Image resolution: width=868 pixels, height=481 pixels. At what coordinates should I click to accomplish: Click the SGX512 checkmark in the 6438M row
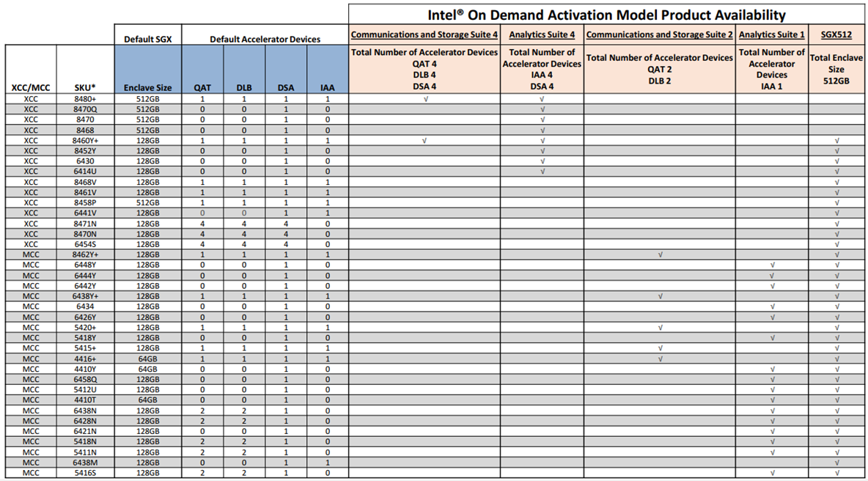[837, 462]
